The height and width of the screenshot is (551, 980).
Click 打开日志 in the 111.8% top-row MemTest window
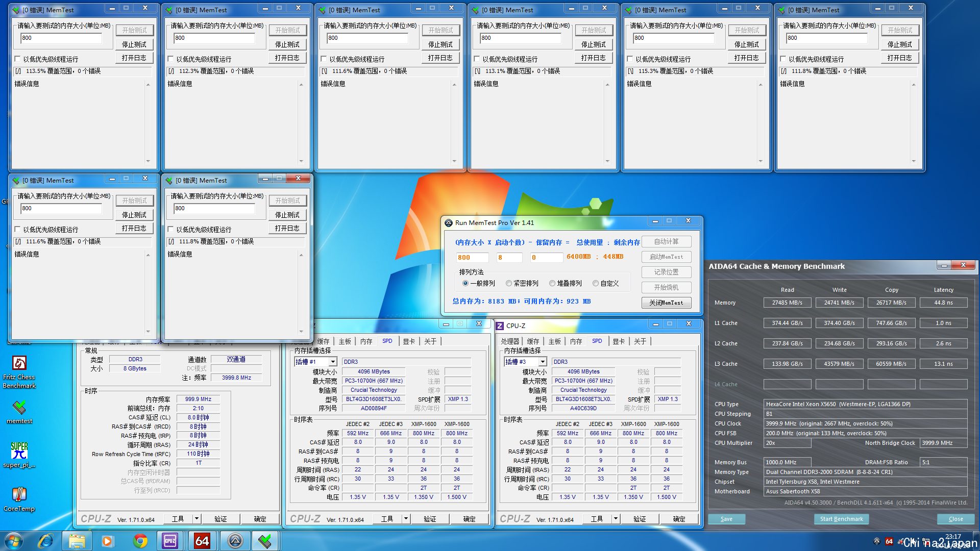pyautogui.click(x=900, y=58)
